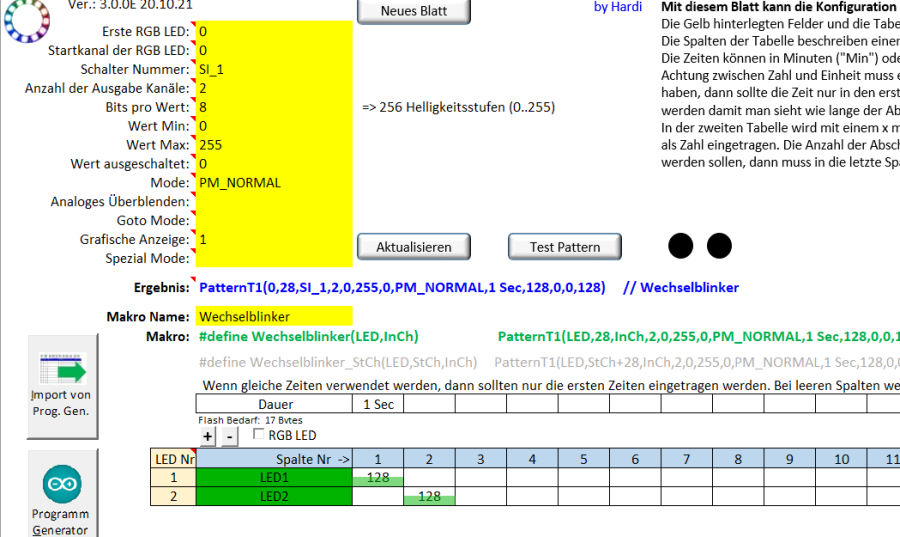Image resolution: width=900 pixels, height=537 pixels.
Task: Click the Aktualisieren button
Action: [414, 247]
